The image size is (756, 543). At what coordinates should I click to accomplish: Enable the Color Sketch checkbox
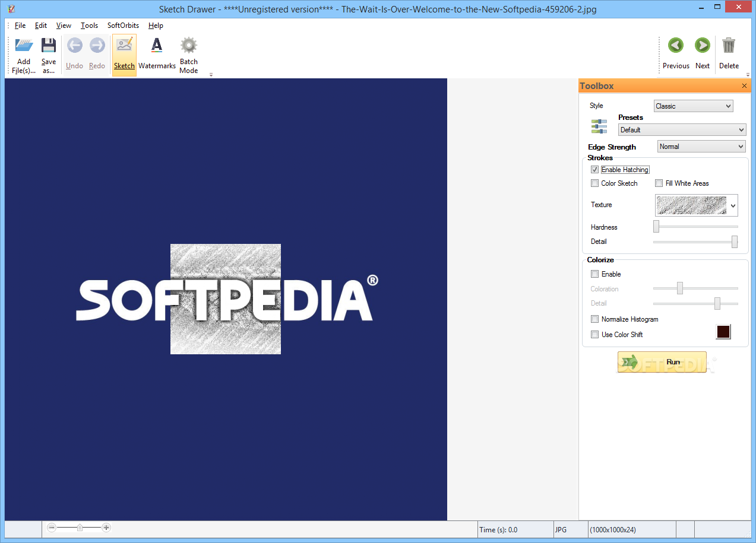click(595, 183)
